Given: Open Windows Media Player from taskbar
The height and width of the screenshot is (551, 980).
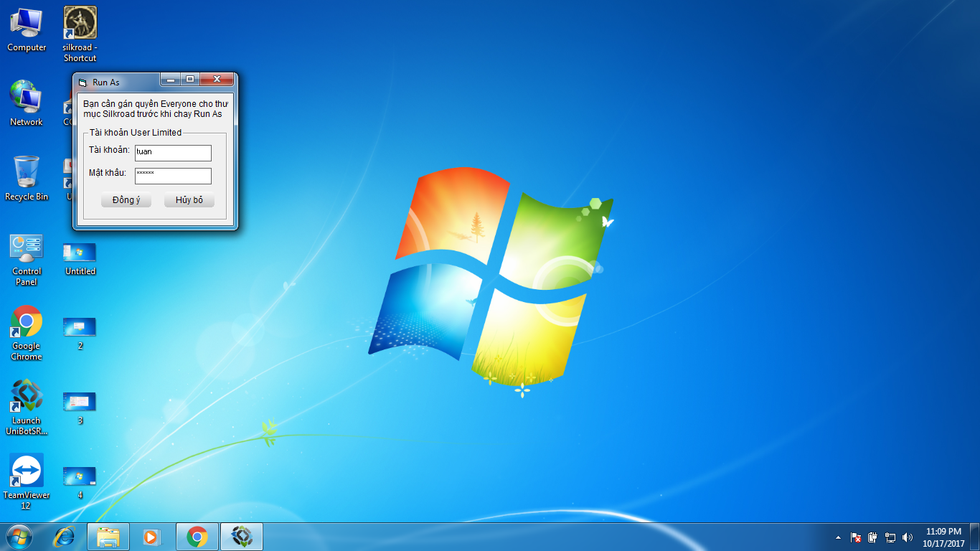Looking at the screenshot, I should pyautogui.click(x=151, y=537).
